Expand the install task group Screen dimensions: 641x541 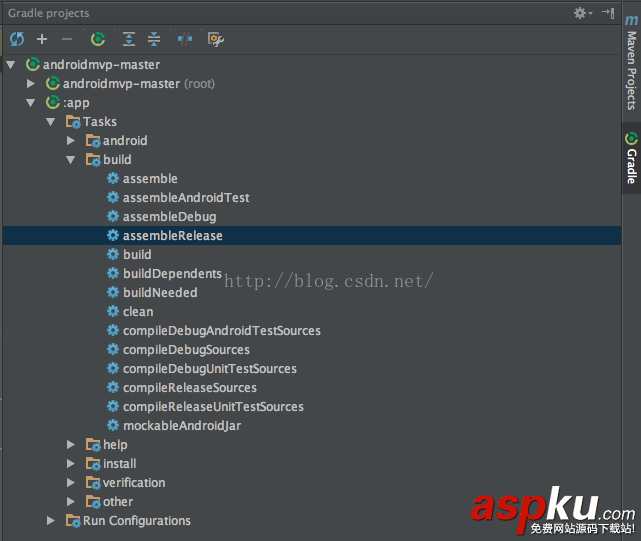point(71,464)
